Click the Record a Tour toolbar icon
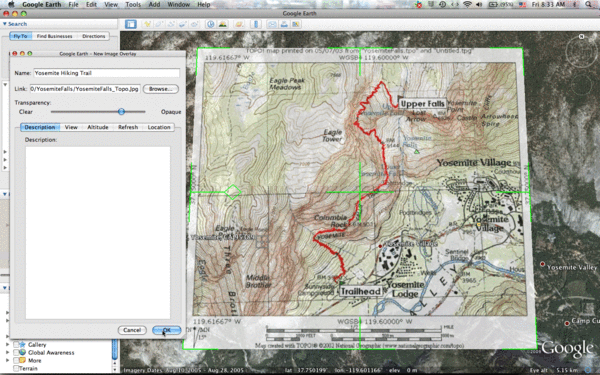This screenshot has width=600, height=375. point(194,24)
